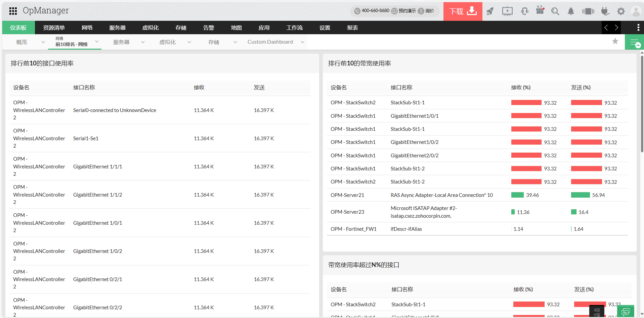Open the green chat icon at bottom right
This screenshot has height=318, width=644.
(x=626, y=311)
